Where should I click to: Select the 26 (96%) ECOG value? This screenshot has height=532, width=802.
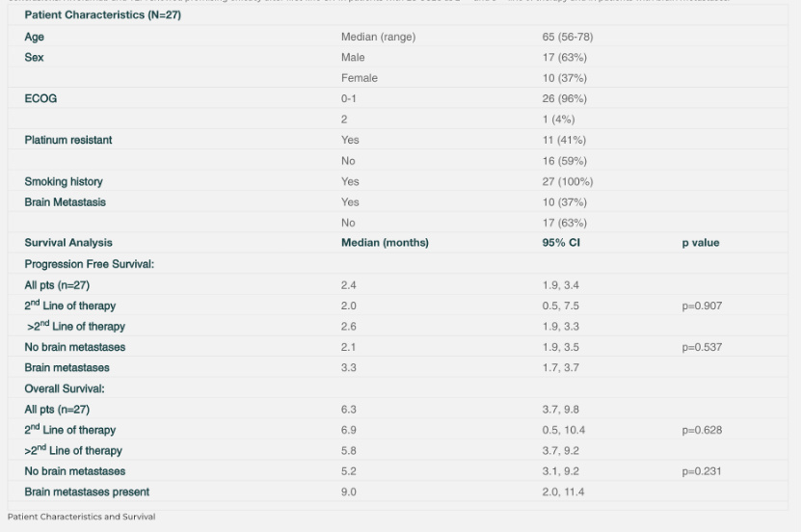point(564,98)
